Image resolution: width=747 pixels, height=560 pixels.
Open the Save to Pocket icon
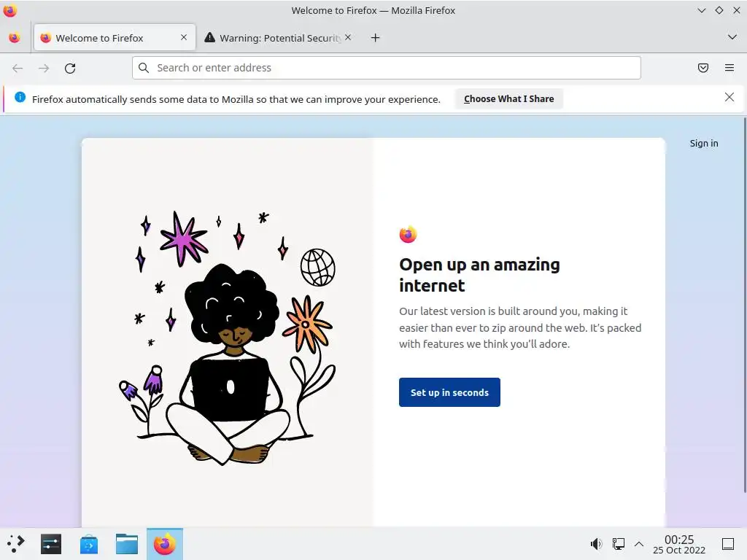click(703, 68)
